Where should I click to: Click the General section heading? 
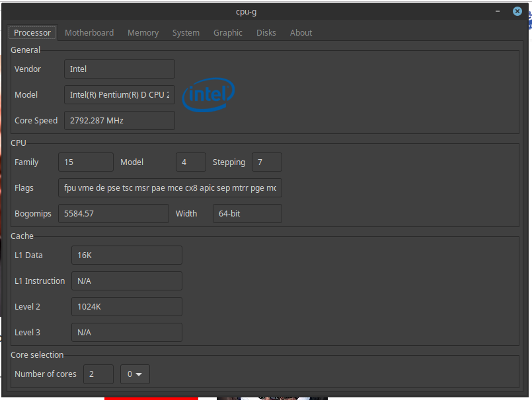pyautogui.click(x=26, y=50)
